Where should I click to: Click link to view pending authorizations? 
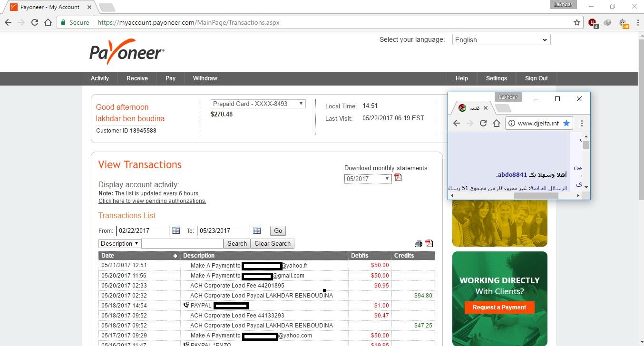coord(152,201)
